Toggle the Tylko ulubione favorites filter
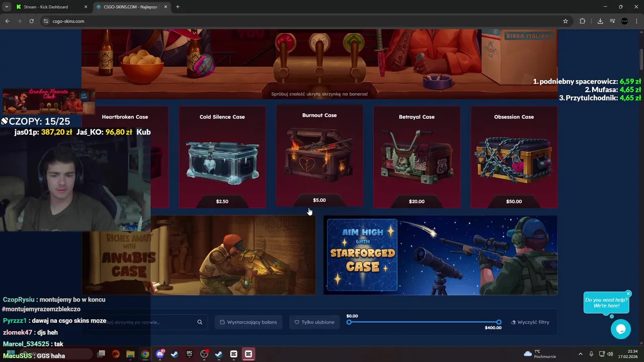The width and height of the screenshot is (644, 362). pyautogui.click(x=314, y=322)
